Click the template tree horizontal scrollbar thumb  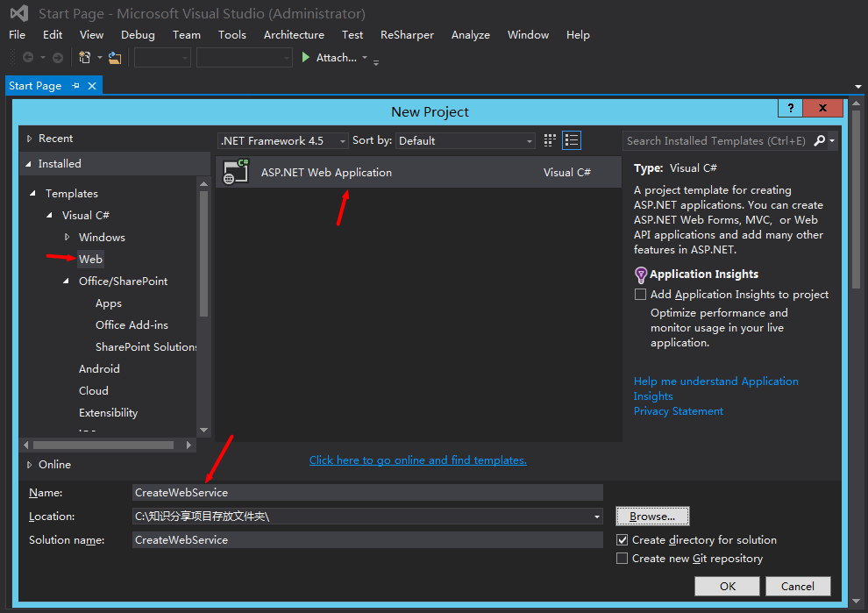click(103, 445)
